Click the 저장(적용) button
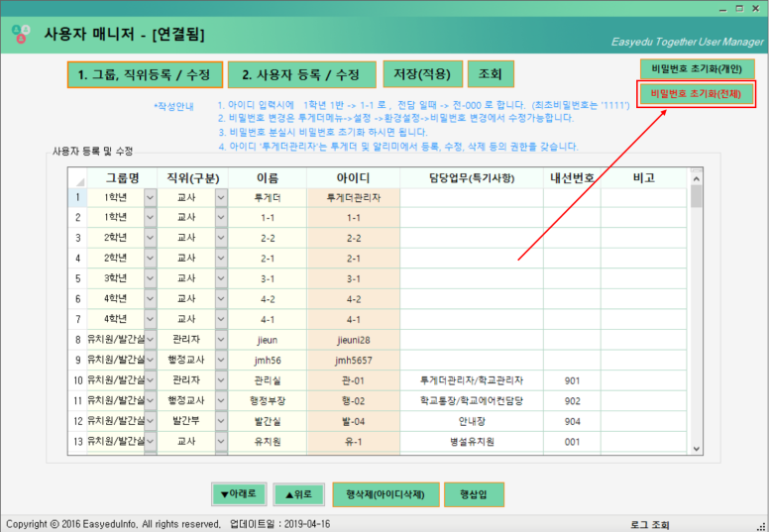Image resolution: width=769 pixels, height=532 pixels. (x=423, y=74)
